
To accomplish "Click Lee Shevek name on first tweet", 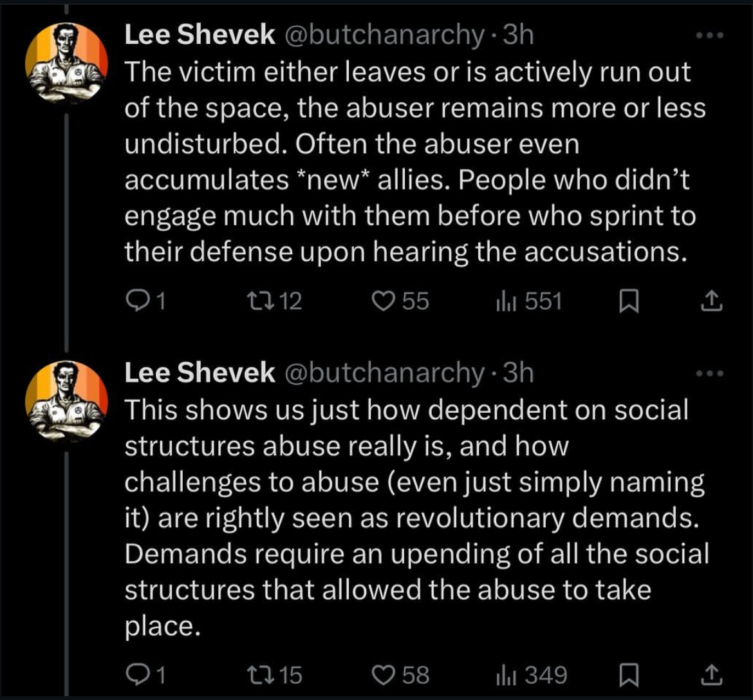I will 199,35.
